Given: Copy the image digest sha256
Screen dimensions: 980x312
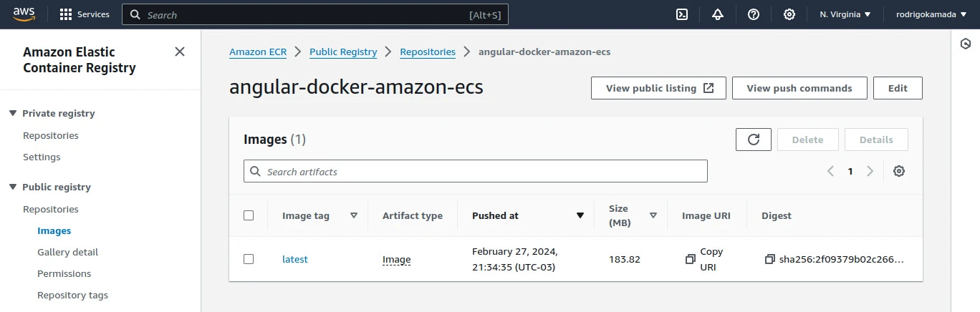Looking at the screenshot, I should 770,259.
